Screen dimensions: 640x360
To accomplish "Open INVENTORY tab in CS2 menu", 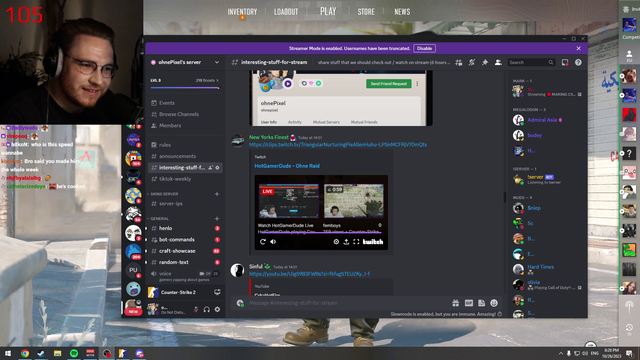I will [x=242, y=12].
